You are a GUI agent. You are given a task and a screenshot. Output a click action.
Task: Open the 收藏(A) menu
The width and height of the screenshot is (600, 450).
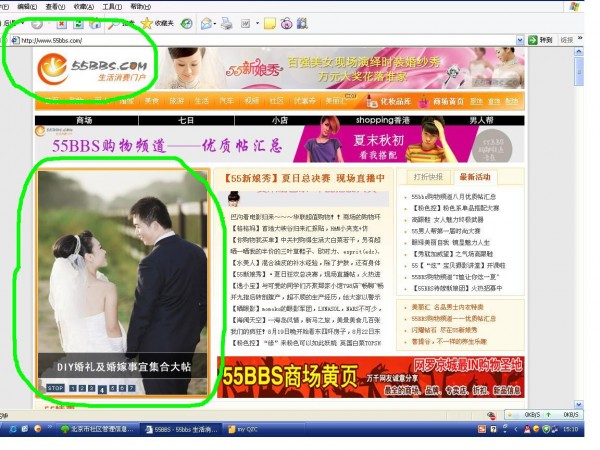(x=83, y=7)
